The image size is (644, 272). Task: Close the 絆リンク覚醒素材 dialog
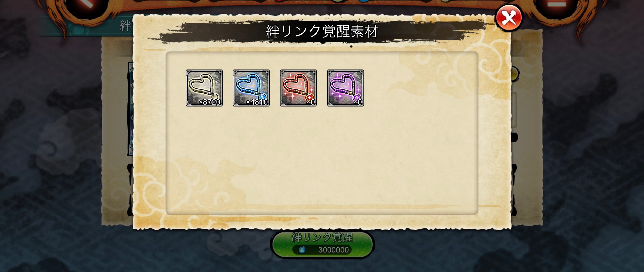(x=509, y=18)
